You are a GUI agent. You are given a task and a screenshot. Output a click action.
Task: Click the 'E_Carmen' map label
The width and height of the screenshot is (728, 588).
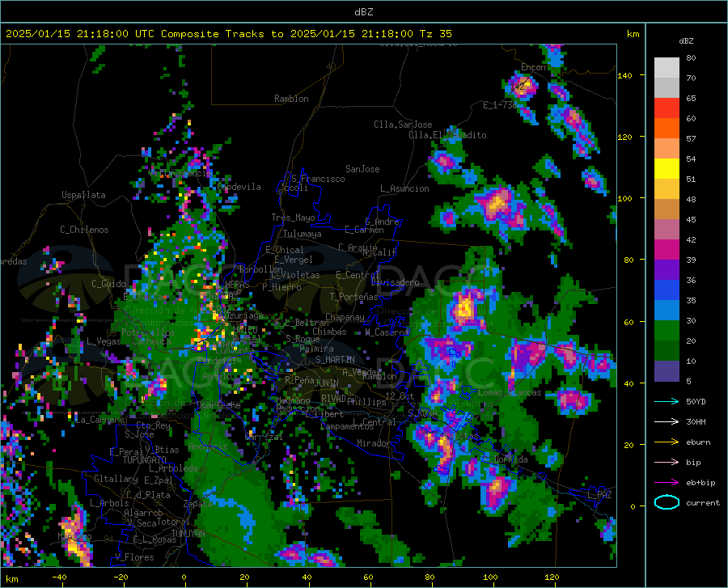(365, 229)
